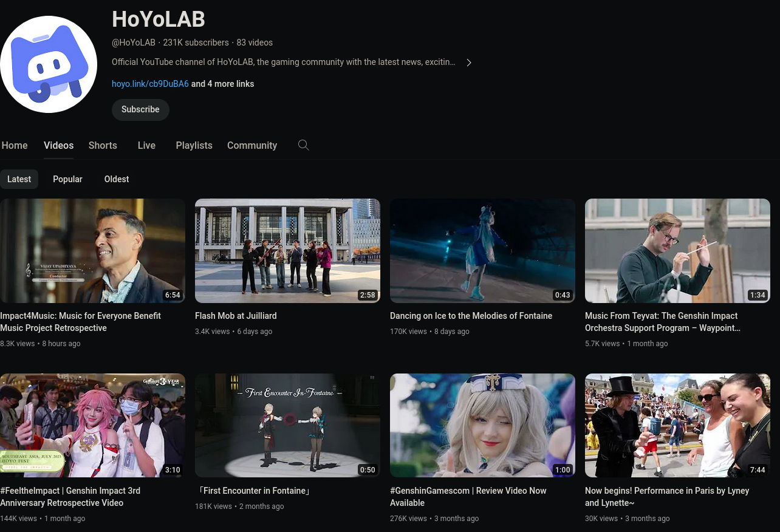
Task: Play the #FeeltheImpact anniversary thumbnail
Action: coord(92,425)
